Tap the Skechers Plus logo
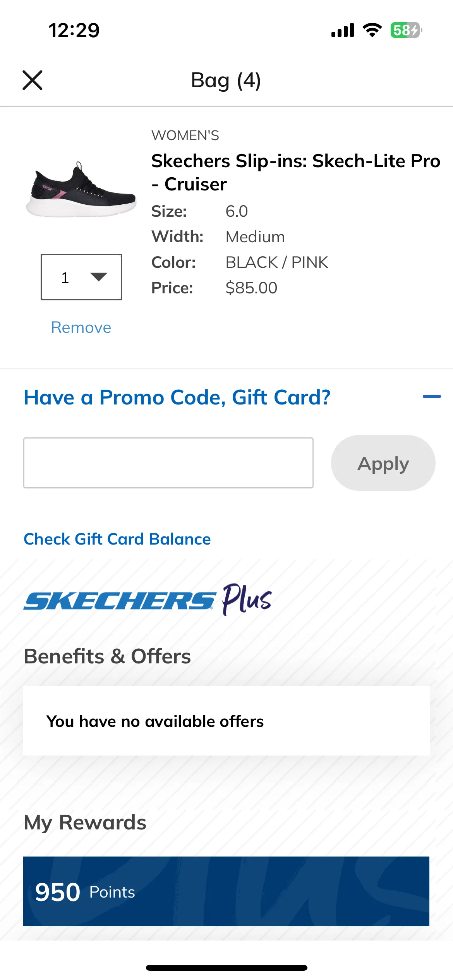 (148, 600)
